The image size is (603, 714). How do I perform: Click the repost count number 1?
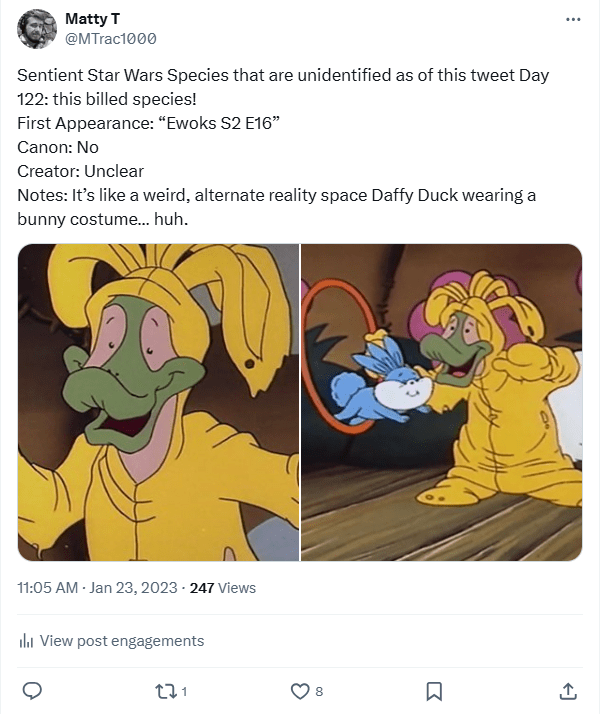pos(185,691)
